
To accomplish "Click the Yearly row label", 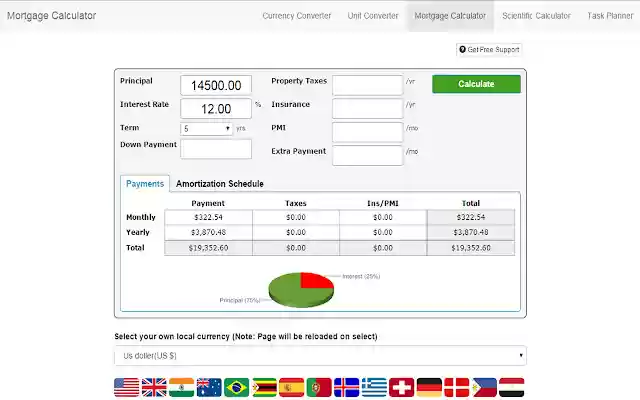I will click(x=138, y=232).
